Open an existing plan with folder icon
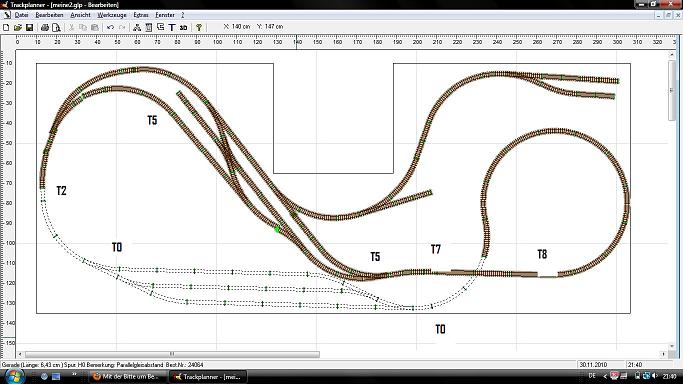 tap(18, 27)
